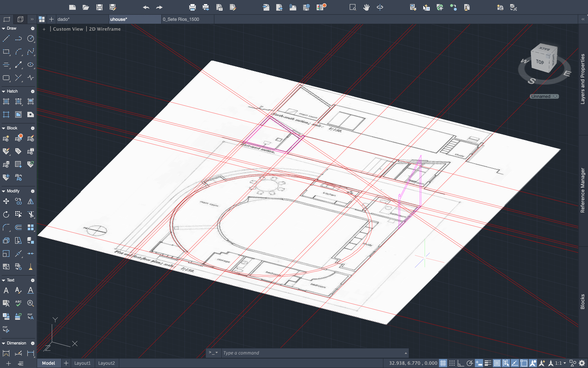Open Draw panel settings gear
This screenshot has width=588, height=368.
coord(32,28)
